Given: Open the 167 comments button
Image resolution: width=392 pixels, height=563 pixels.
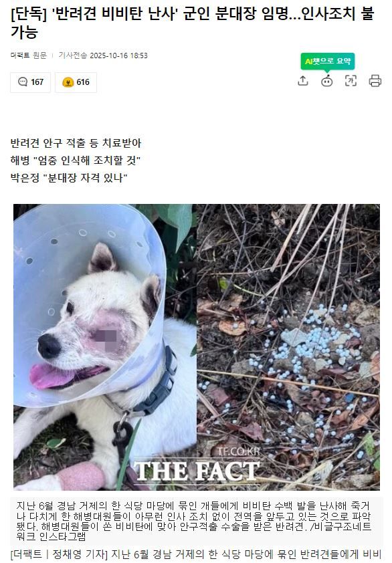Looking at the screenshot, I should pos(31,82).
